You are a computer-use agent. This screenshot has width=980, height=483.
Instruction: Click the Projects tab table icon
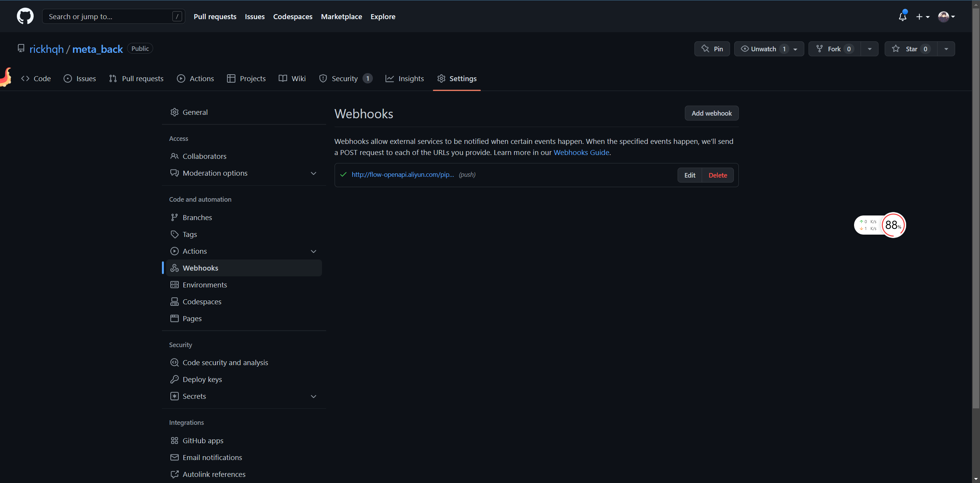click(x=231, y=78)
